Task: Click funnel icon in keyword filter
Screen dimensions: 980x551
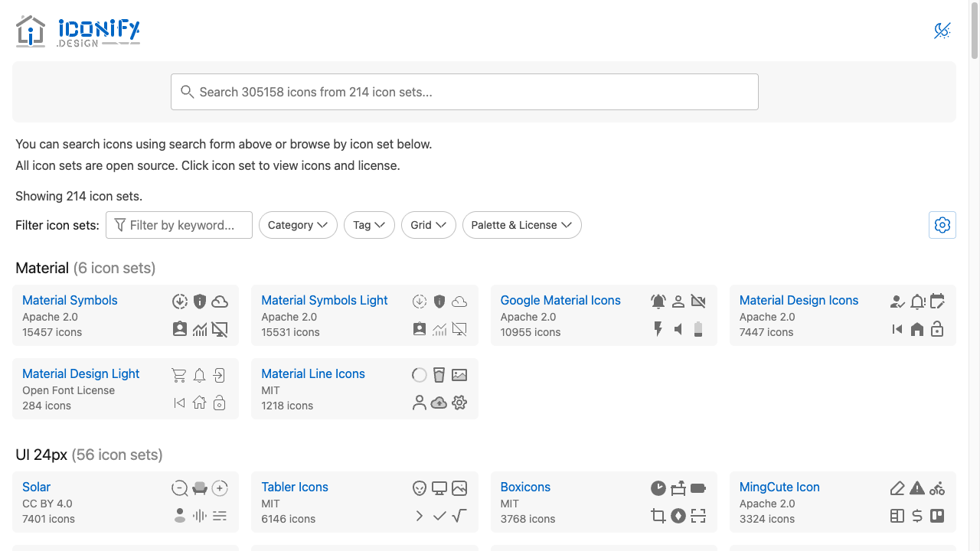Action: click(x=119, y=225)
